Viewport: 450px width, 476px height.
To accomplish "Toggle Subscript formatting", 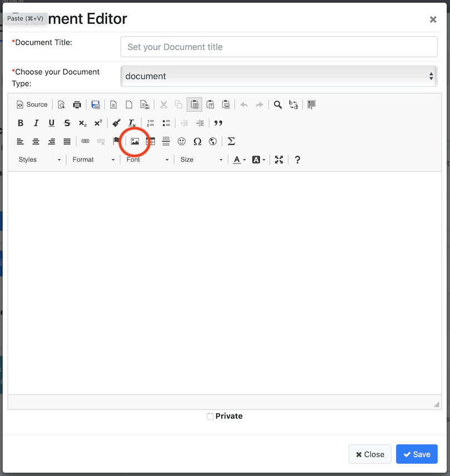I will tap(82, 123).
